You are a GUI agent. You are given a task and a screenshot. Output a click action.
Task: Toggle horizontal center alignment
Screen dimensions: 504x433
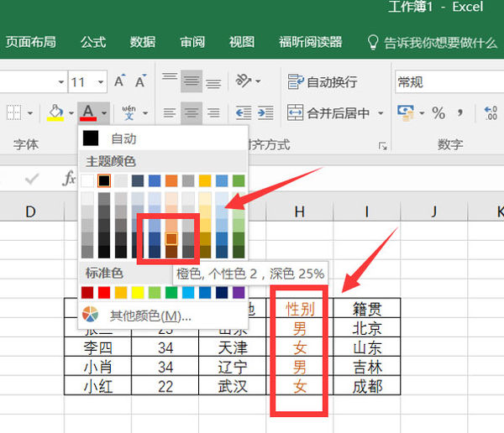192,112
